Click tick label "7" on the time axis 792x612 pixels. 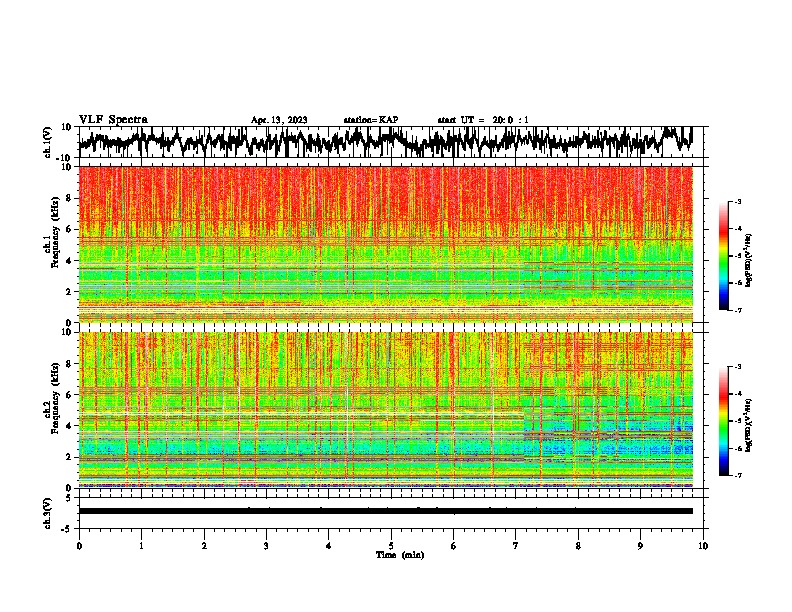(516, 546)
